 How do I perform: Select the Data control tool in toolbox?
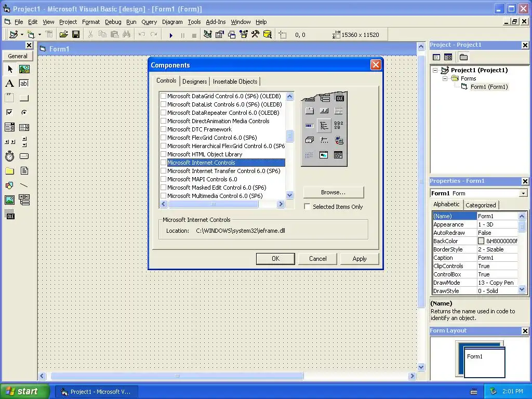coord(24,200)
